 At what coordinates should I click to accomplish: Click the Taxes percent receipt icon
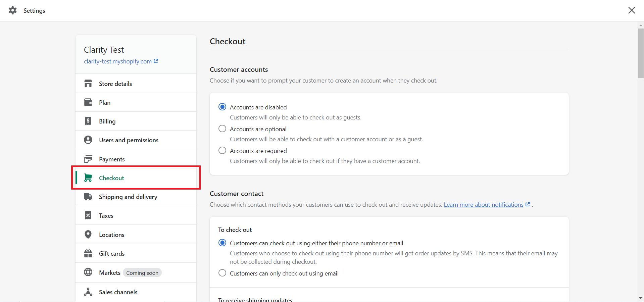(88, 215)
